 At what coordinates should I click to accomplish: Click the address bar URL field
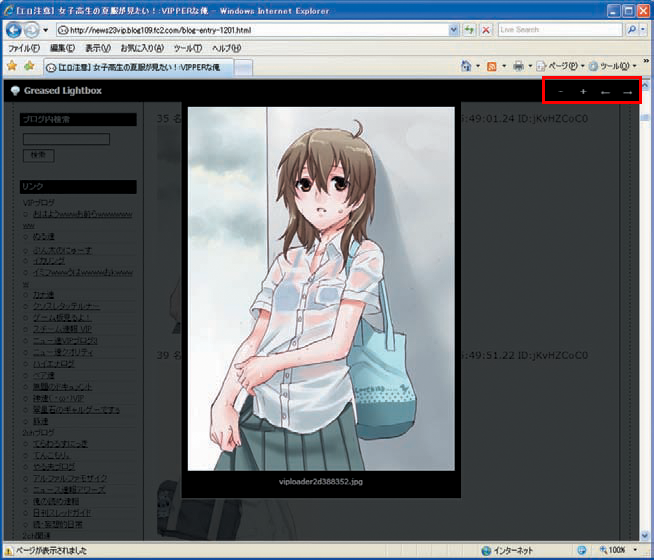(252, 30)
